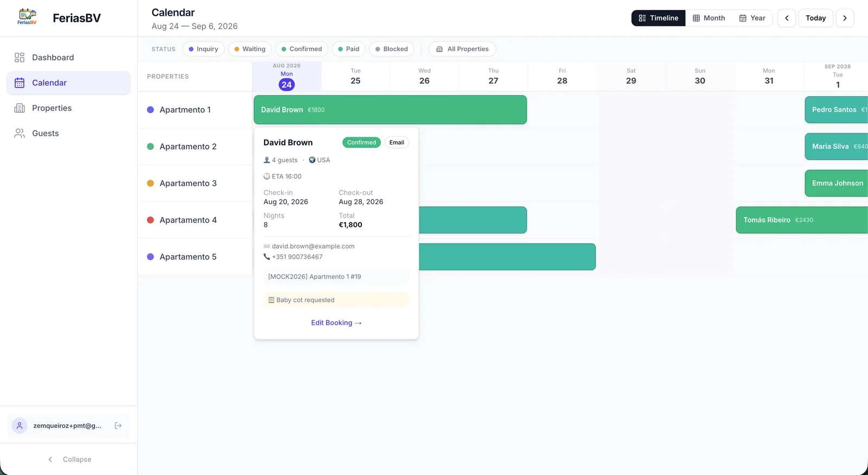Click the [MOCK2026] Apartmento 1 #19 reference

tap(336, 277)
